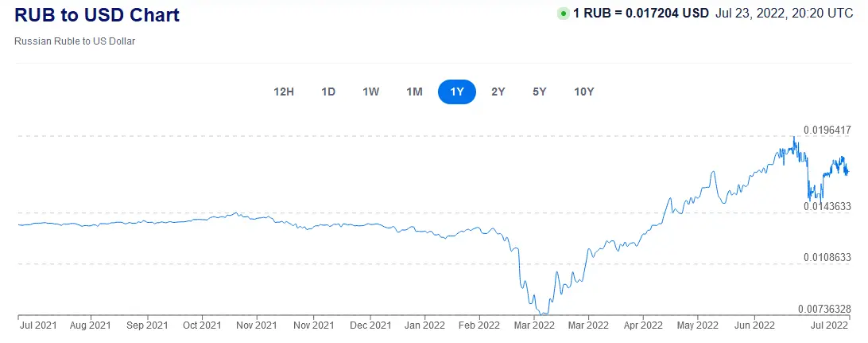Switch to the 2Y time range
This screenshot has height=343, width=868.
[498, 92]
